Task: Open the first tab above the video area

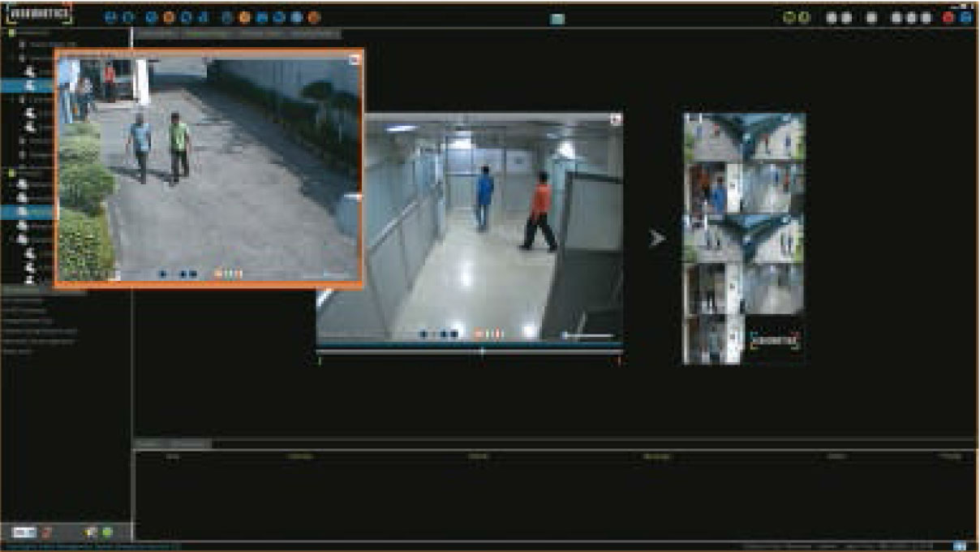Action: coord(156,35)
